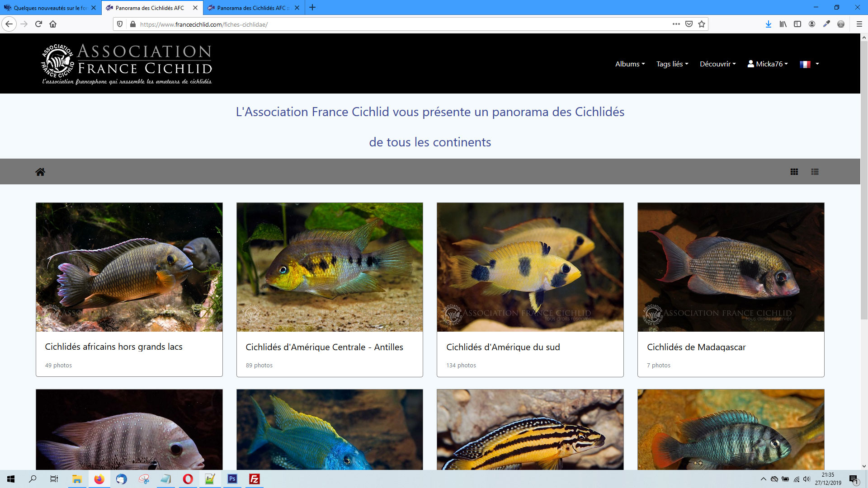Screen dimensions: 868x488
Task: Click the yellow-striped cichlid thumbnail in second row
Action: click(530, 430)
